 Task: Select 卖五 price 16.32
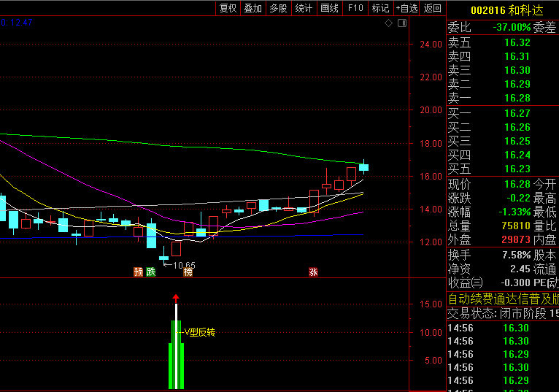point(517,43)
